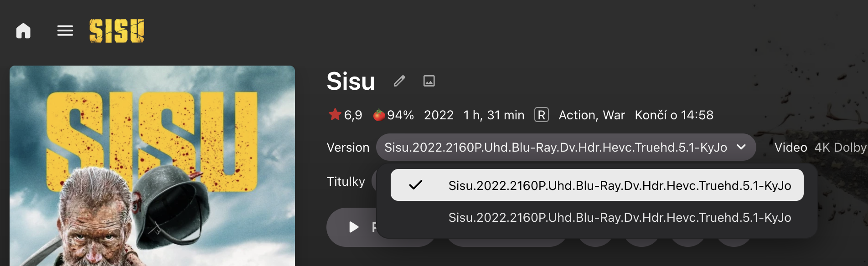
Task: Click the Action, War genre label
Action: pyautogui.click(x=591, y=115)
